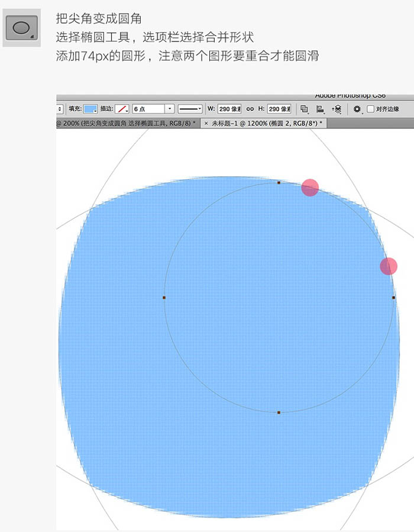Open the stroke color swatch
Screen dimensions: 414x532
[122, 109]
